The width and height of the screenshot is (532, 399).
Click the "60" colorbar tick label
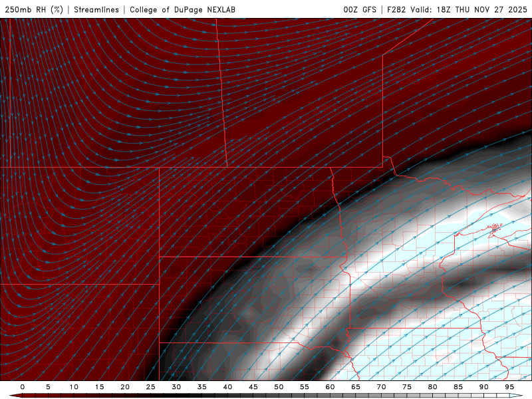click(x=330, y=387)
